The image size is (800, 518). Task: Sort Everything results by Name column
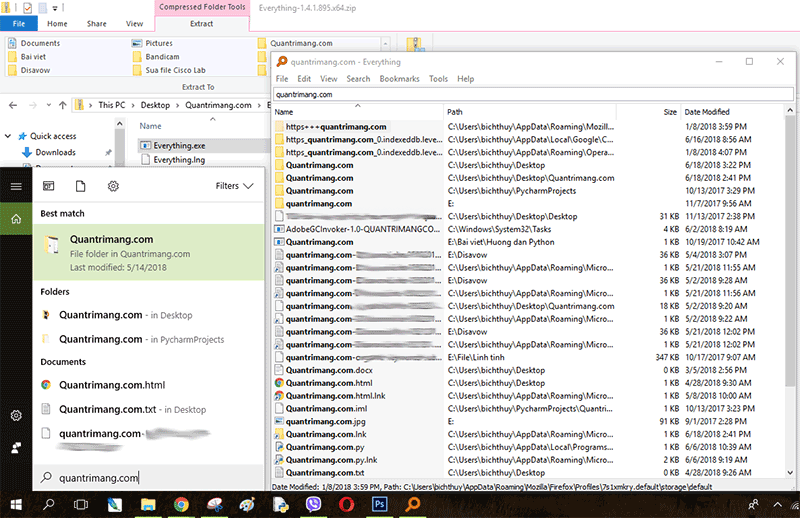pos(358,112)
